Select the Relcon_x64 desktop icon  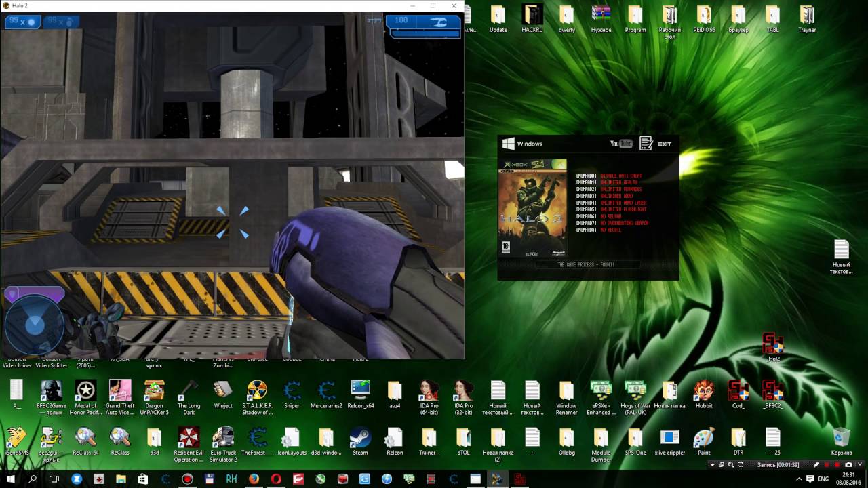tap(361, 394)
